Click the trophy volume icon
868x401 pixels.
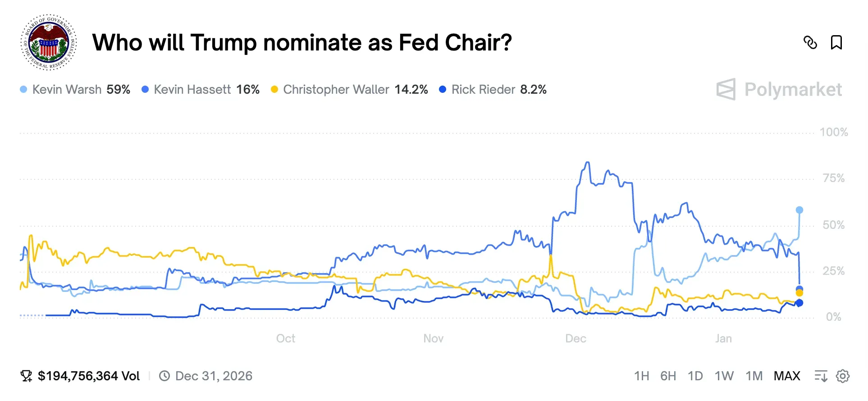[27, 376]
